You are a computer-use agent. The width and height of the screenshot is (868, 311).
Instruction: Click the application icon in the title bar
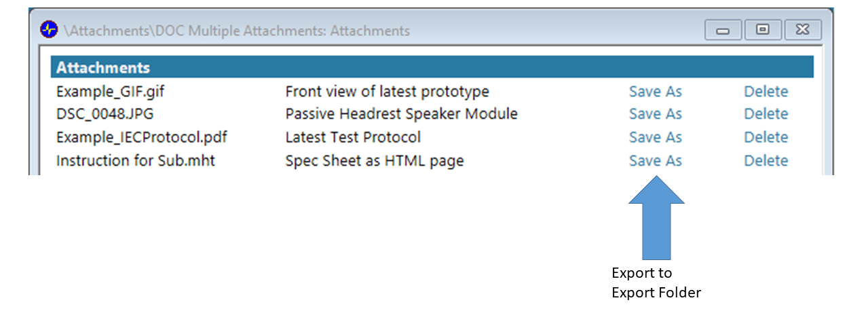[x=49, y=30]
